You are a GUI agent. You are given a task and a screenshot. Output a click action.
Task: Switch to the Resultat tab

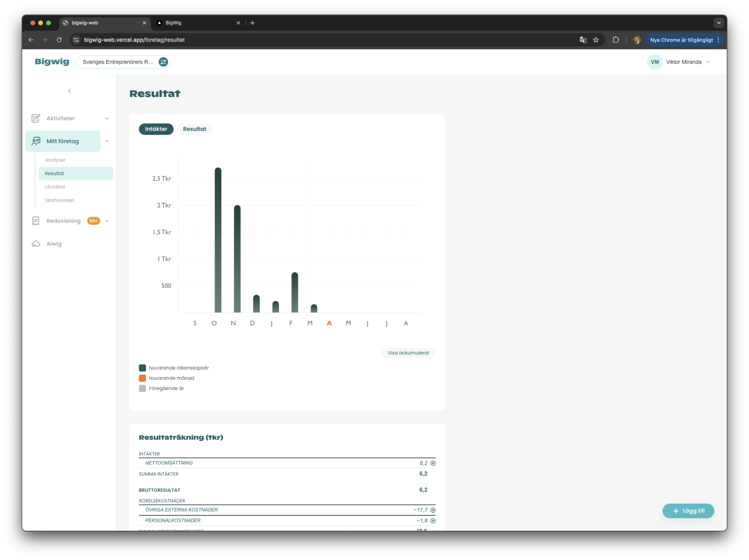coord(194,129)
